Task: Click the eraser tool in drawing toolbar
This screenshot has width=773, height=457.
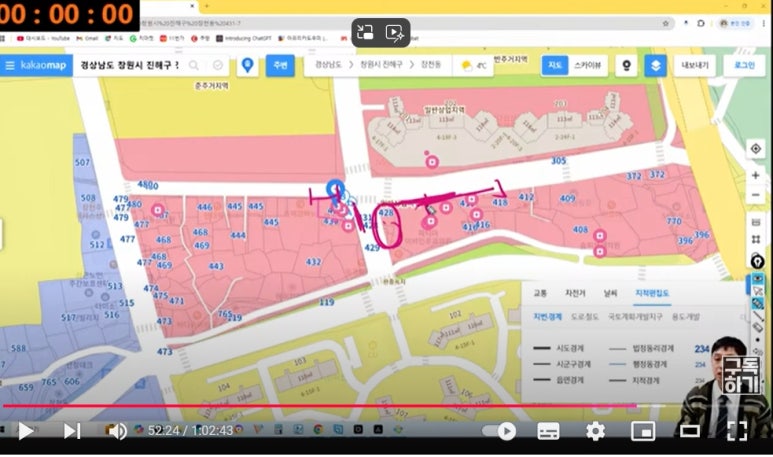Action: [758, 327]
